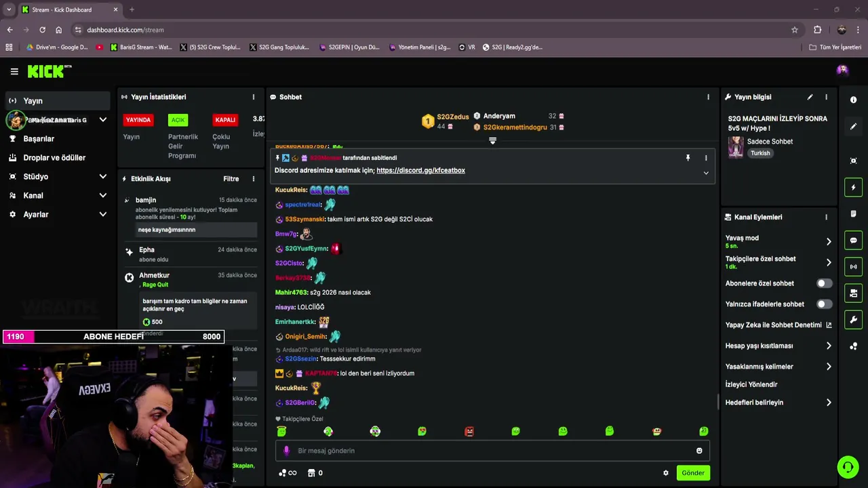Toggle the broadcast signal widget in right rail
This screenshot has width=868, height=488.
[853, 266]
